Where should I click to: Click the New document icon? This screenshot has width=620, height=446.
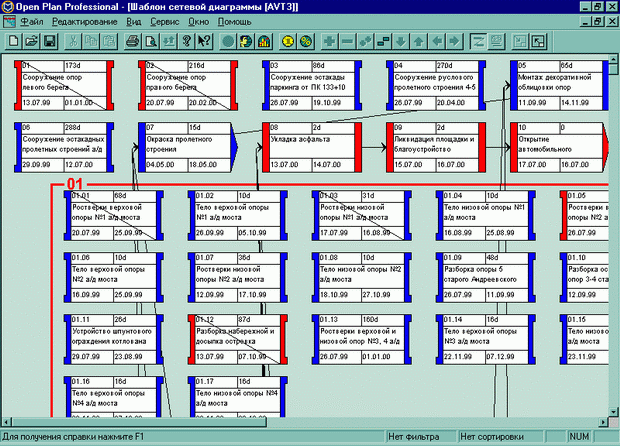14,41
